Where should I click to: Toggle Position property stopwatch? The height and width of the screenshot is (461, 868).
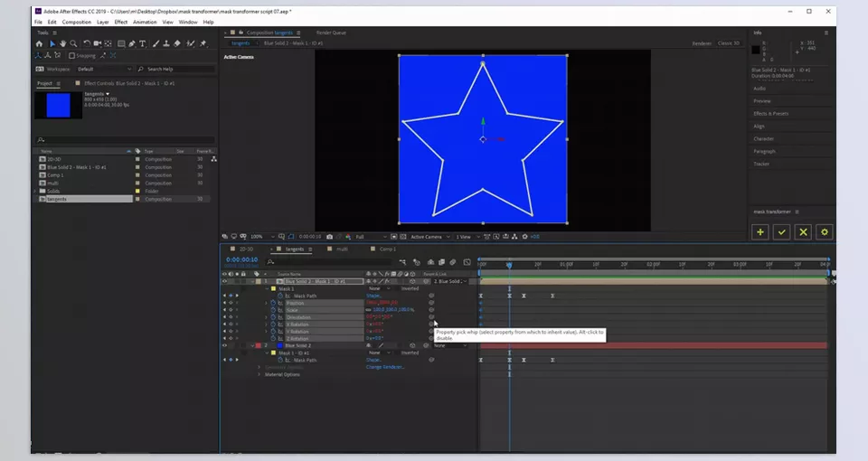click(272, 303)
